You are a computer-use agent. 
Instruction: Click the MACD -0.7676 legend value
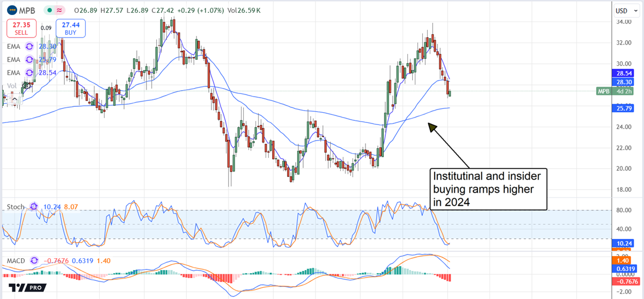[x=57, y=261]
